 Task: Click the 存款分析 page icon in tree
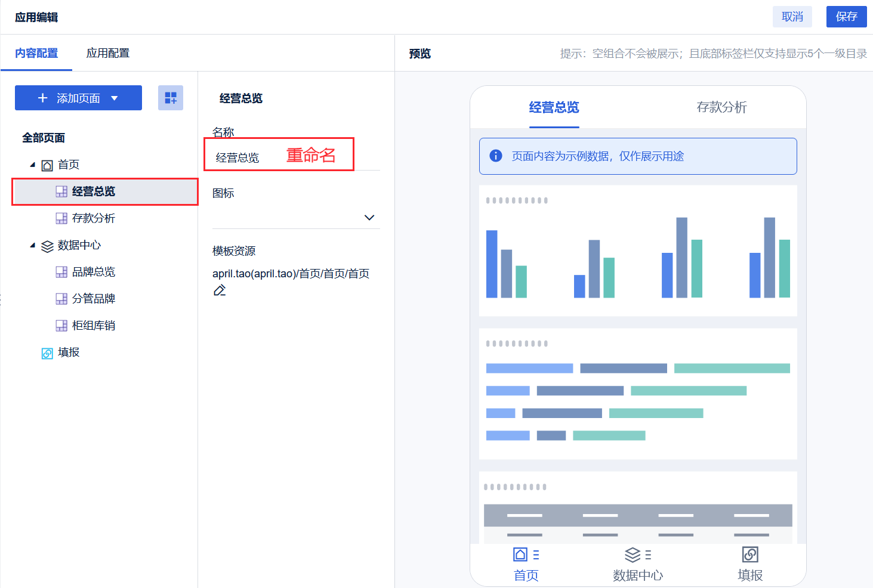click(61, 218)
